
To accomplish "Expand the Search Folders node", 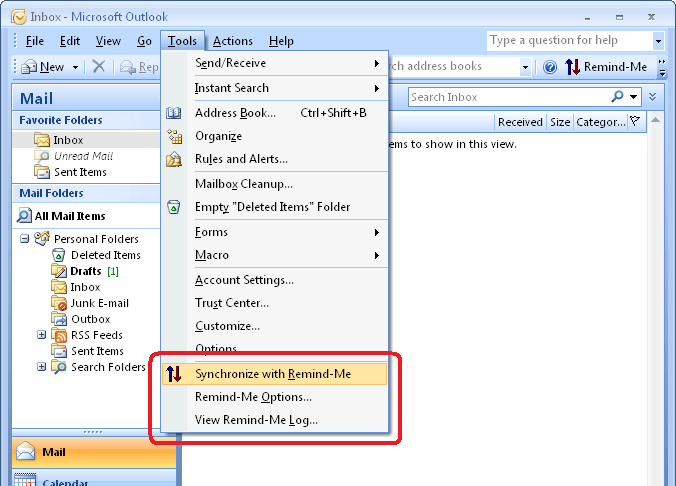I will 41,367.
